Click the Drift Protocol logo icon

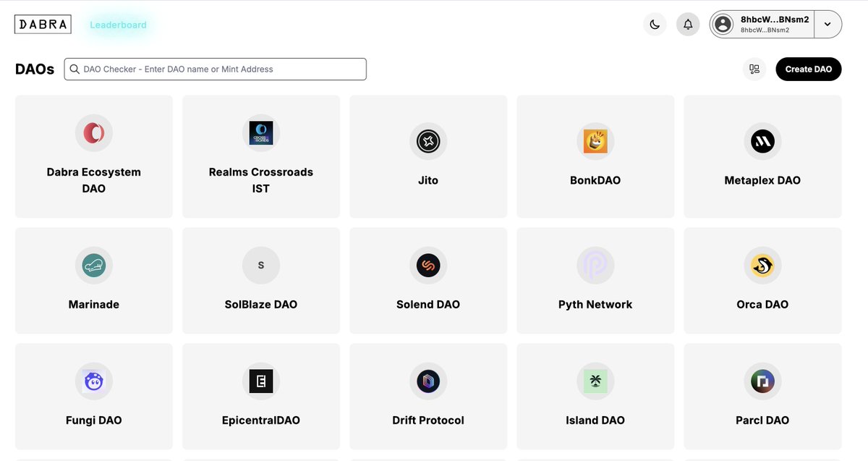pos(428,381)
